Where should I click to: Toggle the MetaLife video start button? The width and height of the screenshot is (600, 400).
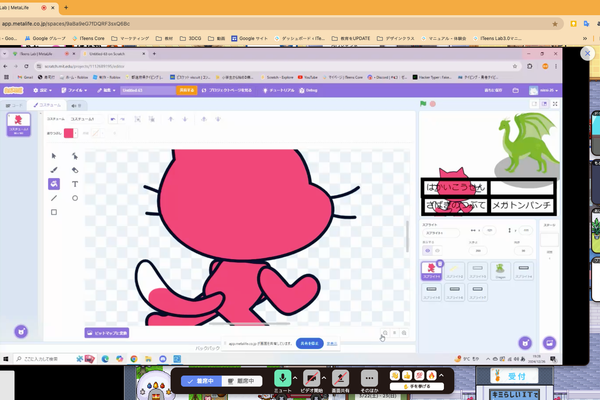[x=311, y=378]
